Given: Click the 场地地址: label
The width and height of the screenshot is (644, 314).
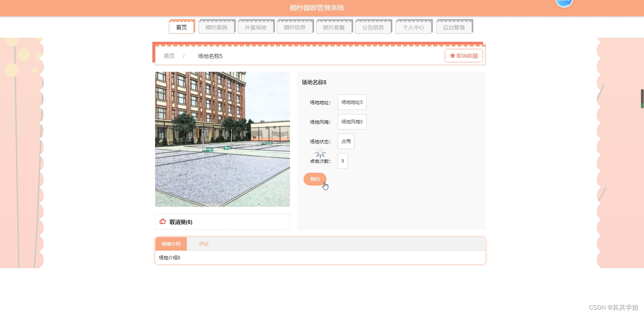Looking at the screenshot, I should tap(320, 103).
